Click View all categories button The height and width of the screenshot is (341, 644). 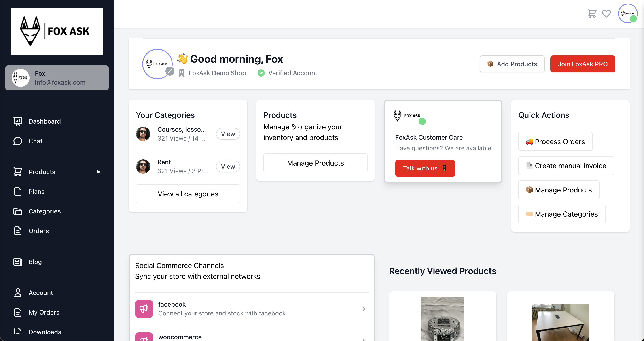click(188, 194)
